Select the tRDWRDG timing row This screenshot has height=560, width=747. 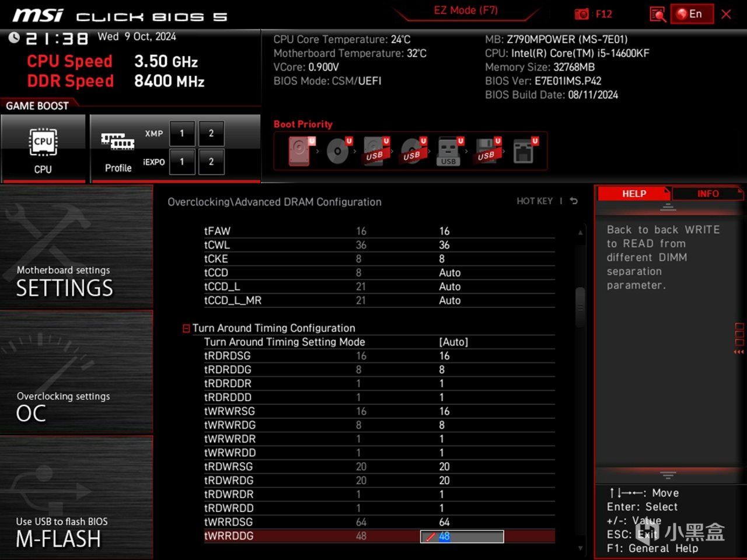coord(379,481)
